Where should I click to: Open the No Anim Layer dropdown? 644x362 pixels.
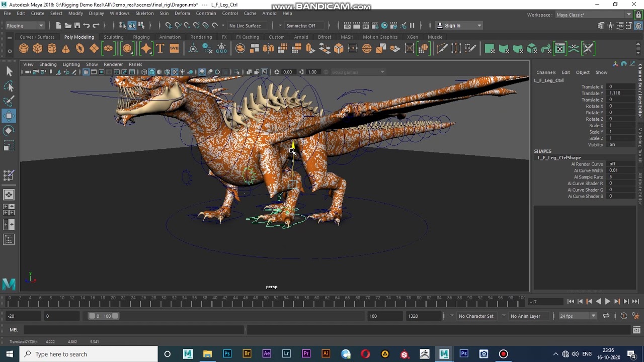coord(528,316)
